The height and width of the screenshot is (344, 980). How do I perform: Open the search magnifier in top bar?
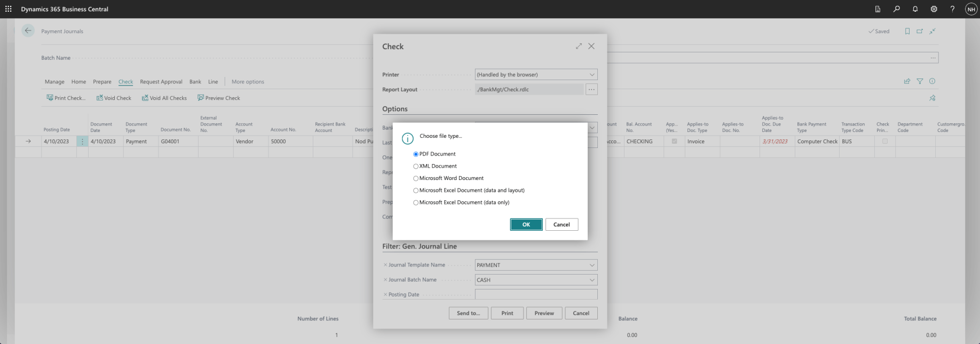tap(896, 9)
